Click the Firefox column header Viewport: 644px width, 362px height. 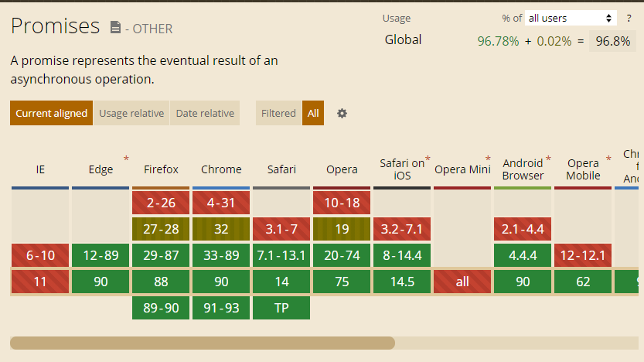(x=161, y=169)
